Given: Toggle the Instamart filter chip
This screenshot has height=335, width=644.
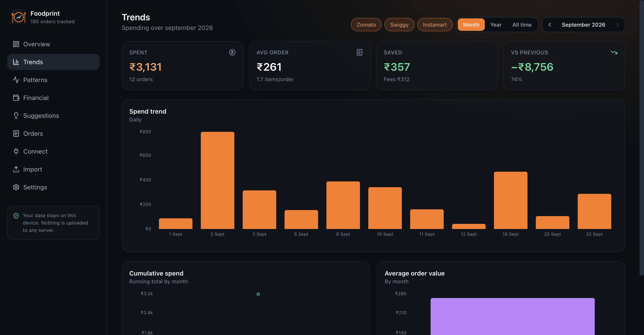Looking at the screenshot, I should [435, 25].
